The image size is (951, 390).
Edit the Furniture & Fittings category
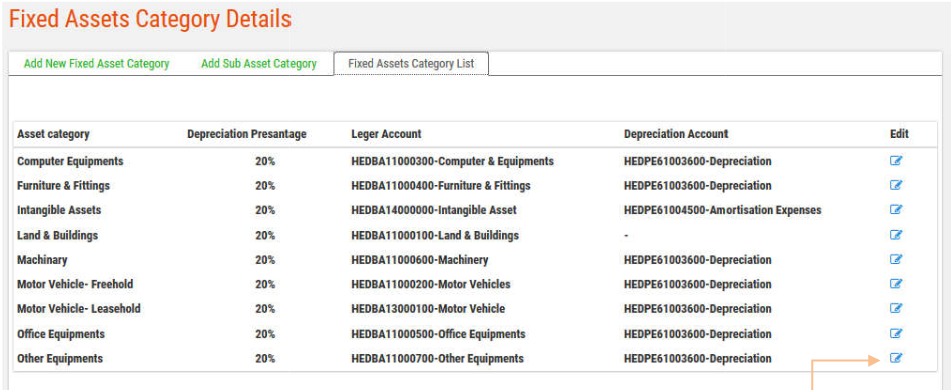pos(896,185)
